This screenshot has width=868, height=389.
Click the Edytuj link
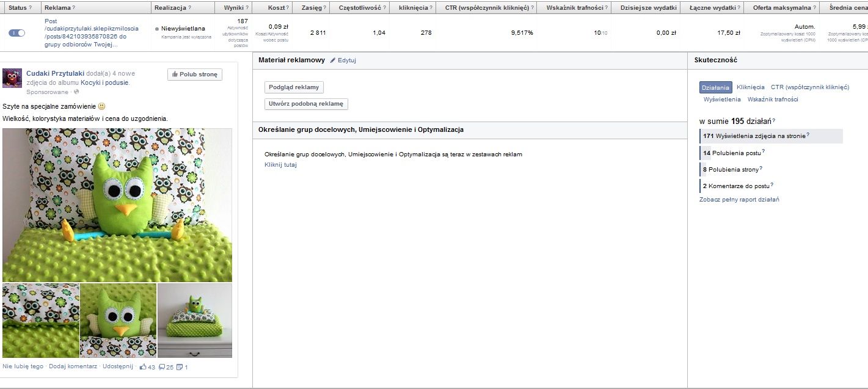click(x=347, y=60)
